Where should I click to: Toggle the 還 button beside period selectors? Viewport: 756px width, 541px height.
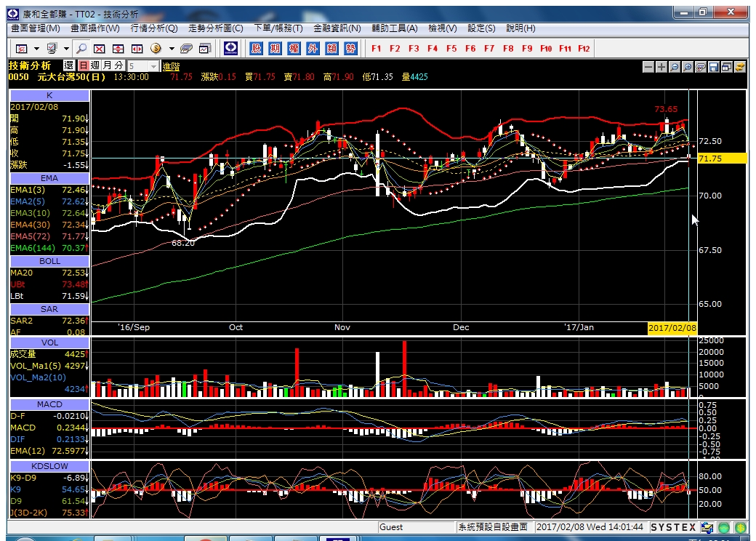pos(69,65)
